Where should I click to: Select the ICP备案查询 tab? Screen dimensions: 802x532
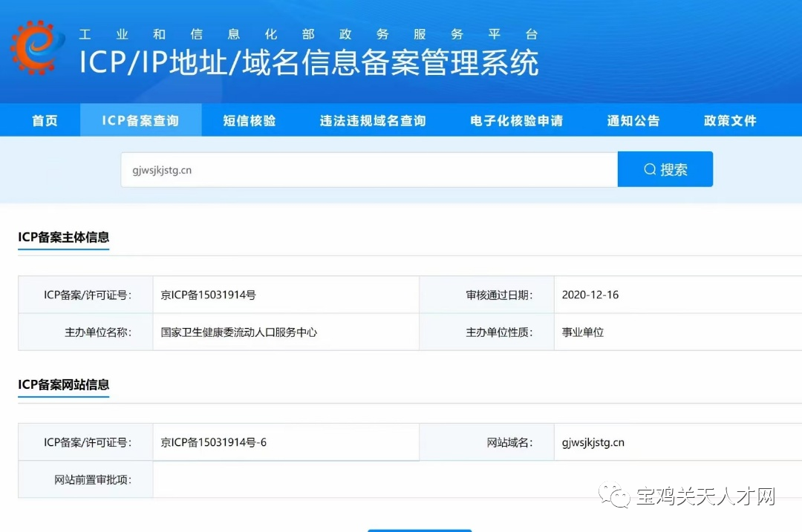pos(141,119)
